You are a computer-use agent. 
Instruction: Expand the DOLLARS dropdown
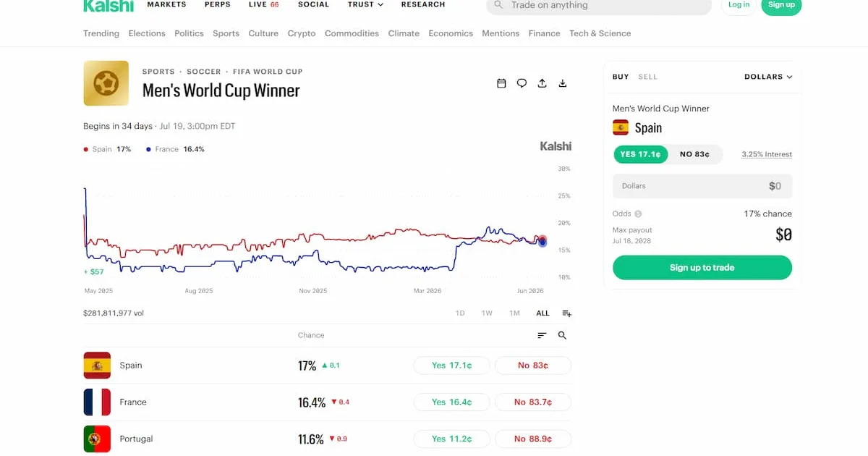click(x=768, y=77)
